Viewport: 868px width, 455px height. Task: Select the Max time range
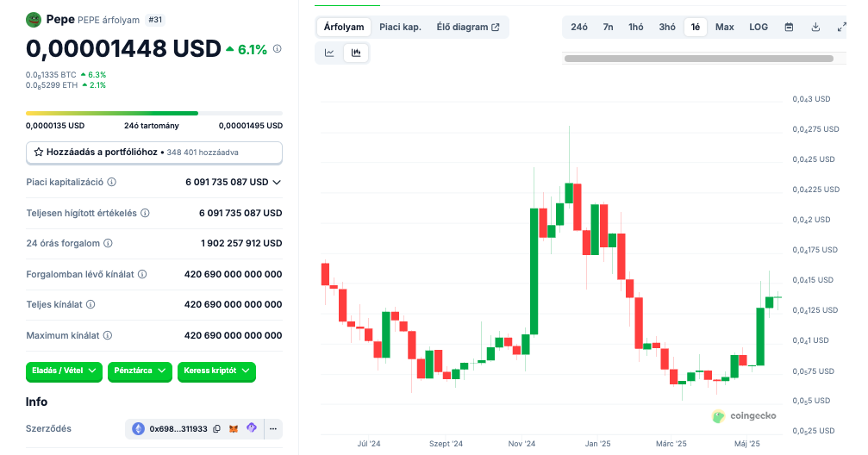coord(724,27)
